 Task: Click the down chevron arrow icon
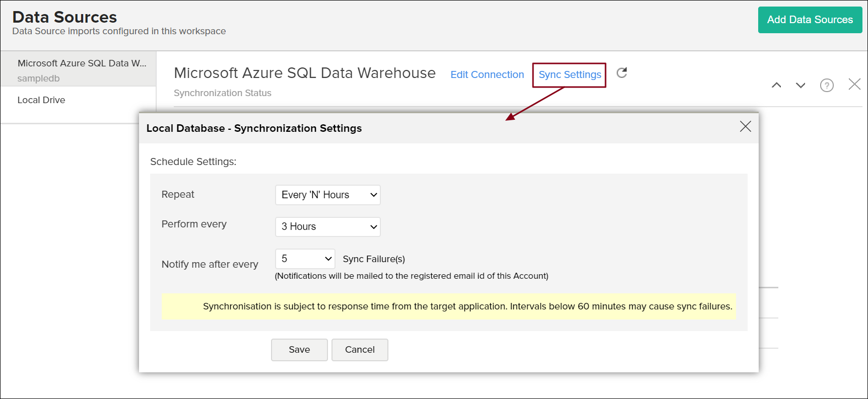800,85
